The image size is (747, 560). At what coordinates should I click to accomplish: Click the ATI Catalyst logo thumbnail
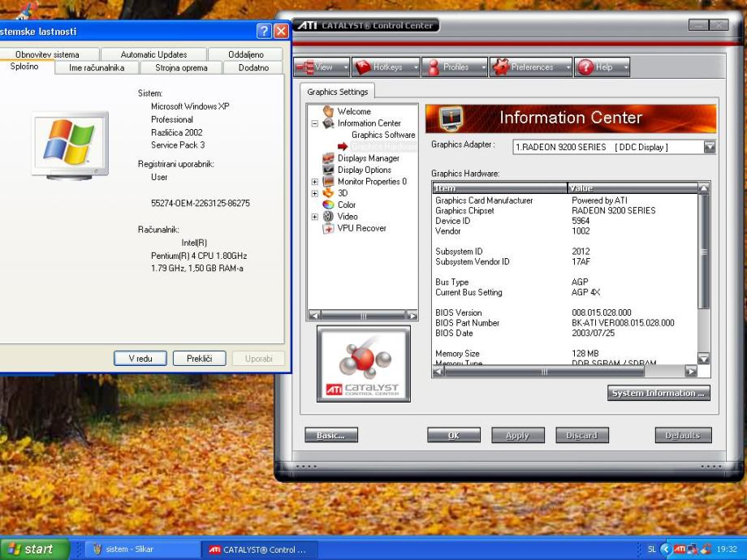click(364, 364)
